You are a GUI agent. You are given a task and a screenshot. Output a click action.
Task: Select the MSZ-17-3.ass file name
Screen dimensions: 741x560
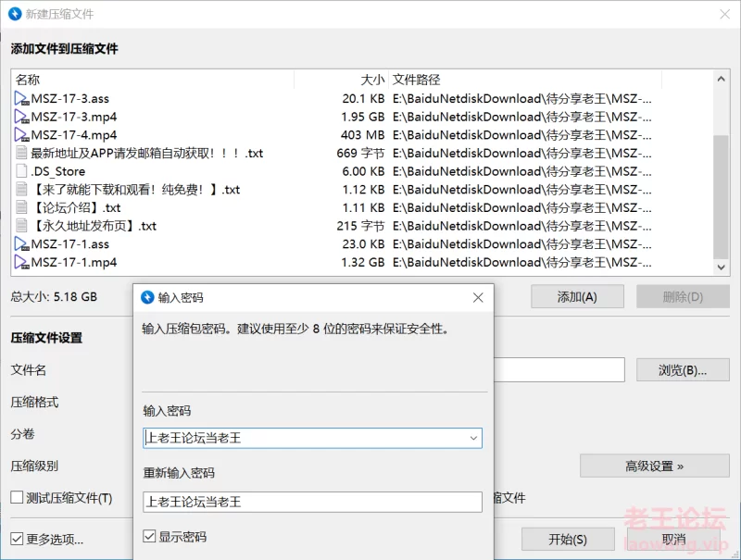pos(70,99)
